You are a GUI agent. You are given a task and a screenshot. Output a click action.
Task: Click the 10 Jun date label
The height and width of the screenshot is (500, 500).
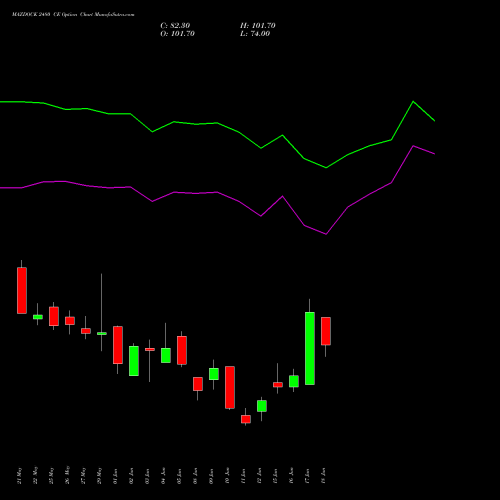(228, 476)
